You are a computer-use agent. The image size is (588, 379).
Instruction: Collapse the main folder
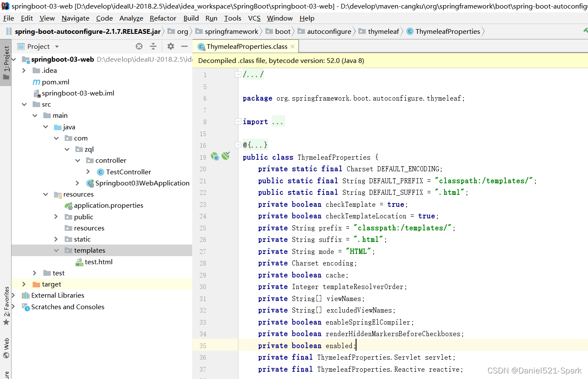tap(35, 115)
